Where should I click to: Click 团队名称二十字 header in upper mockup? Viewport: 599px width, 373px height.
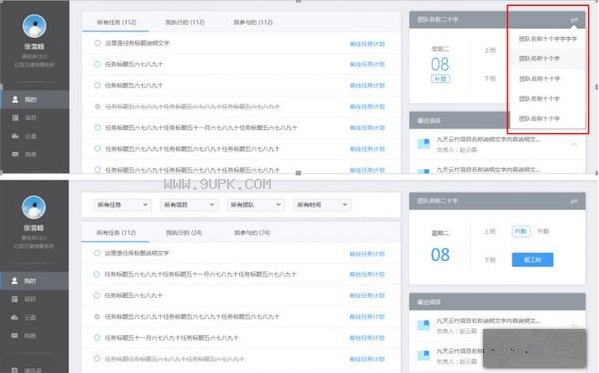click(438, 19)
